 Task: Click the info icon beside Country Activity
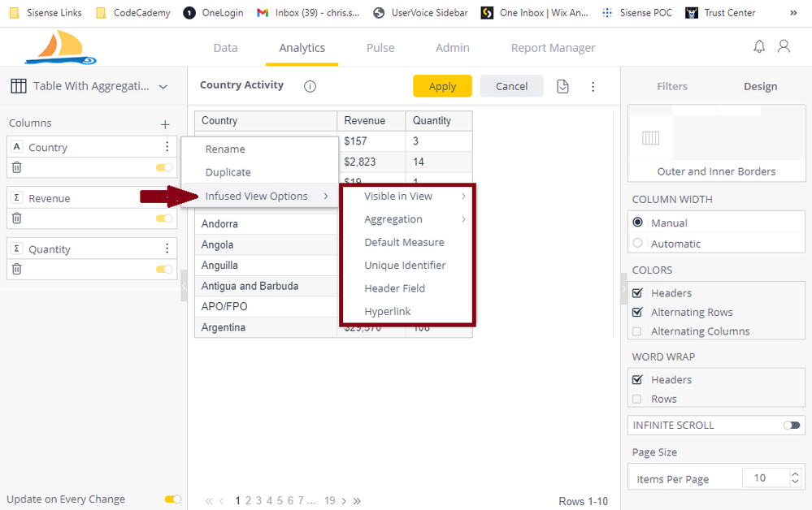(x=310, y=86)
